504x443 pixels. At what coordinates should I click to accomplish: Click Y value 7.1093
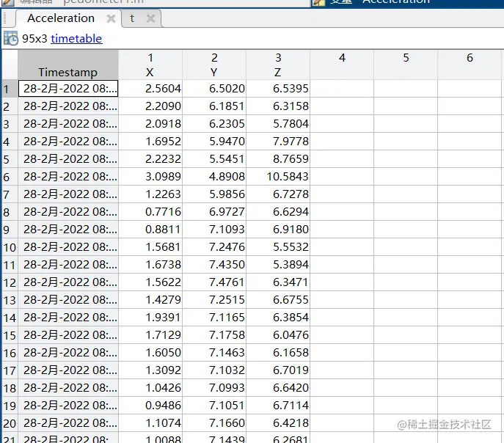227,230
